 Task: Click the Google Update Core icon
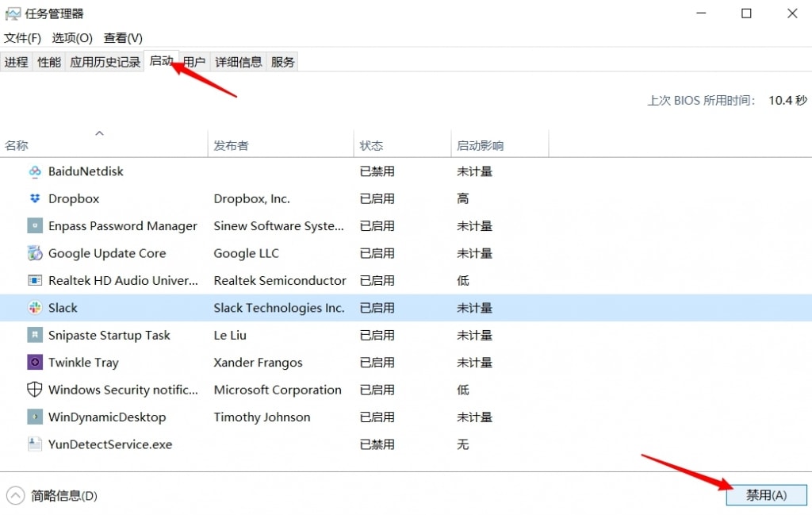[35, 253]
